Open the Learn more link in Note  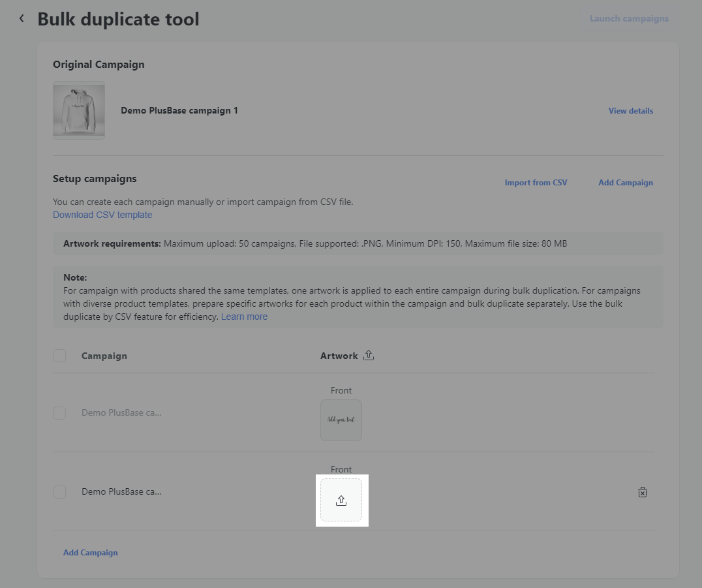244,317
